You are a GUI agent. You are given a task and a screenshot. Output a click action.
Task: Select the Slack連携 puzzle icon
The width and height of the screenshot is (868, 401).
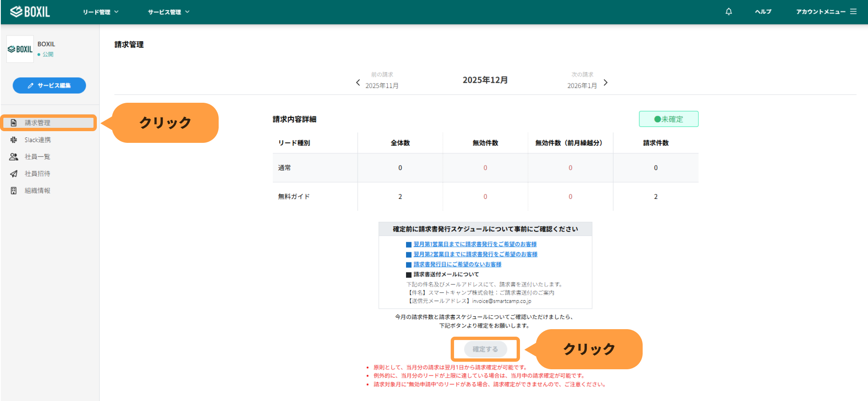[x=13, y=140]
